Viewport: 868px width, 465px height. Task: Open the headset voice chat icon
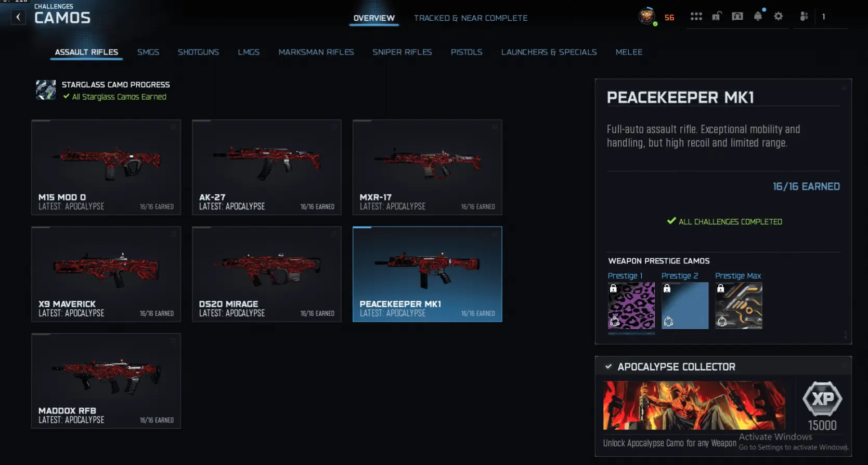[737, 16]
